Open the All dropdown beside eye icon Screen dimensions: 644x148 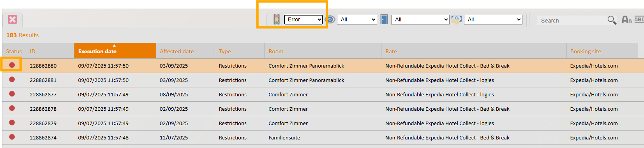[357, 19]
